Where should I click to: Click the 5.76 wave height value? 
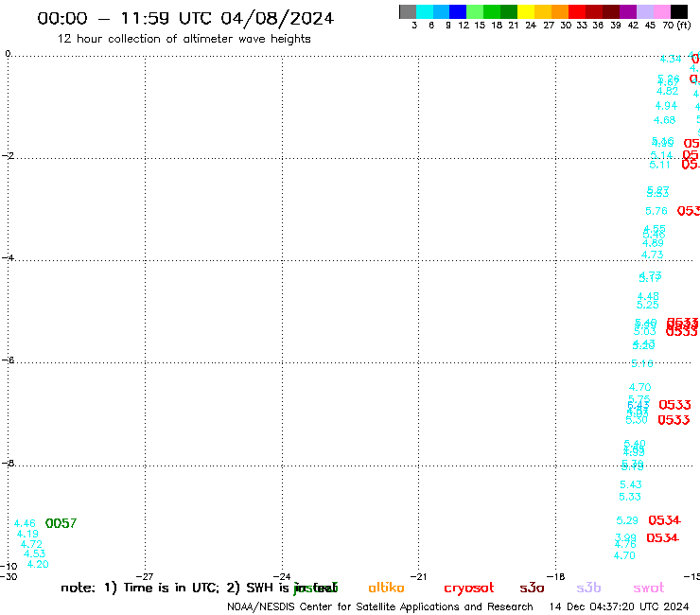pos(656,211)
